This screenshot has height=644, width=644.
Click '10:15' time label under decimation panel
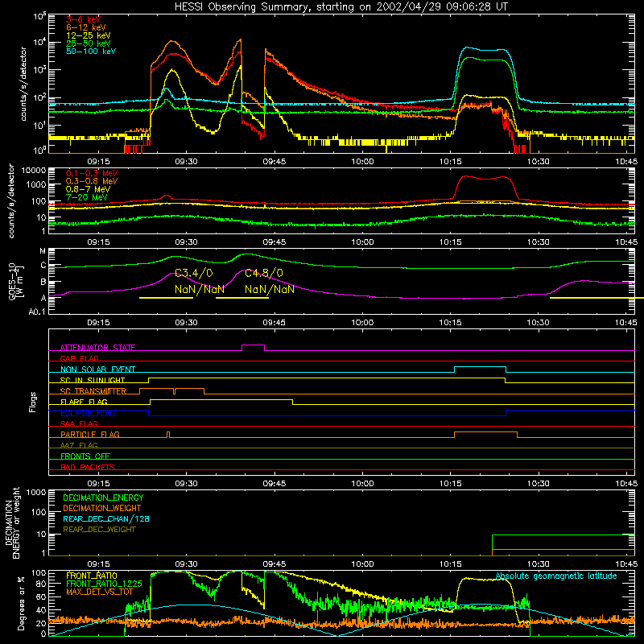[451, 564]
